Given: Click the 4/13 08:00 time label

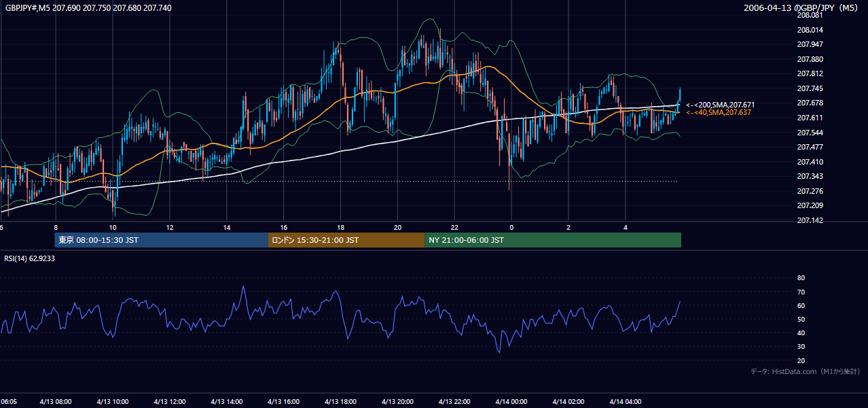Looking at the screenshot, I should (x=56, y=401).
